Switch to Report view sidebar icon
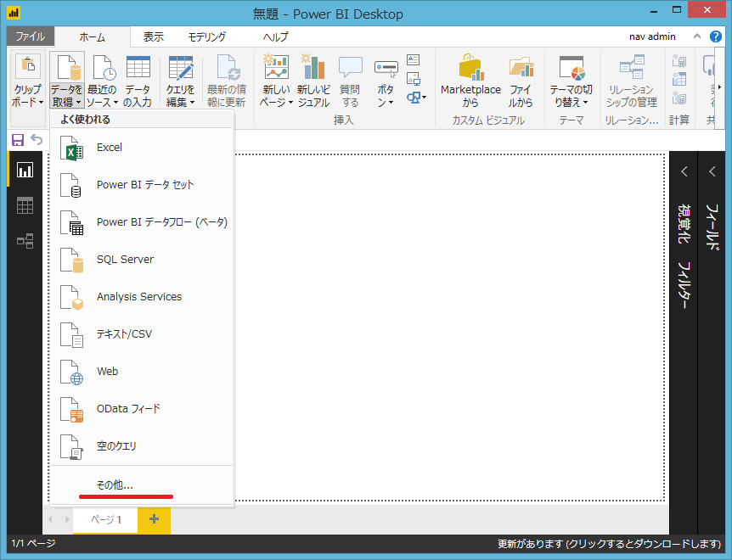This screenshot has width=732, height=560. point(25,169)
